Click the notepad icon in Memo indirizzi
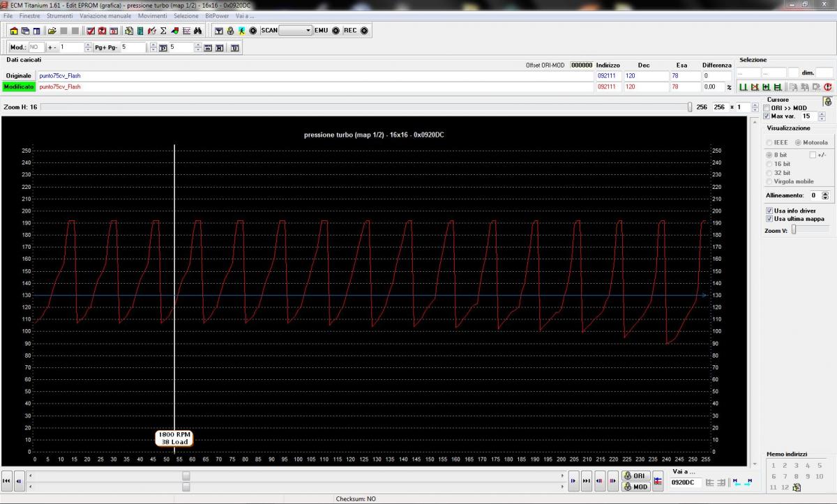 [797, 487]
